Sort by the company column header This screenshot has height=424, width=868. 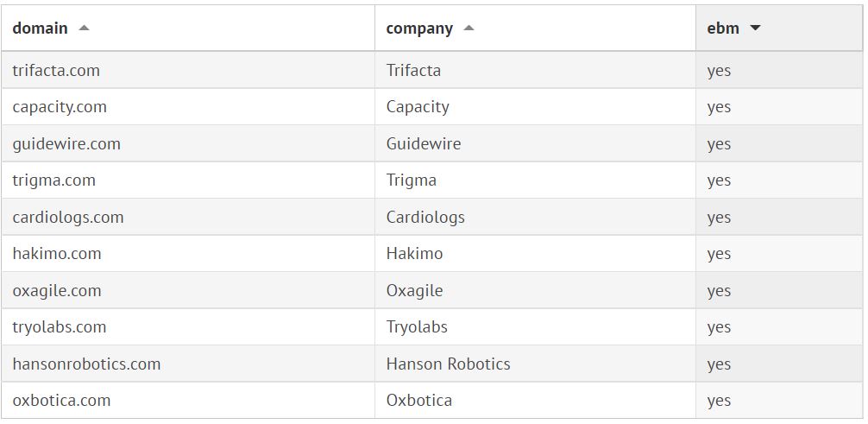click(x=419, y=28)
